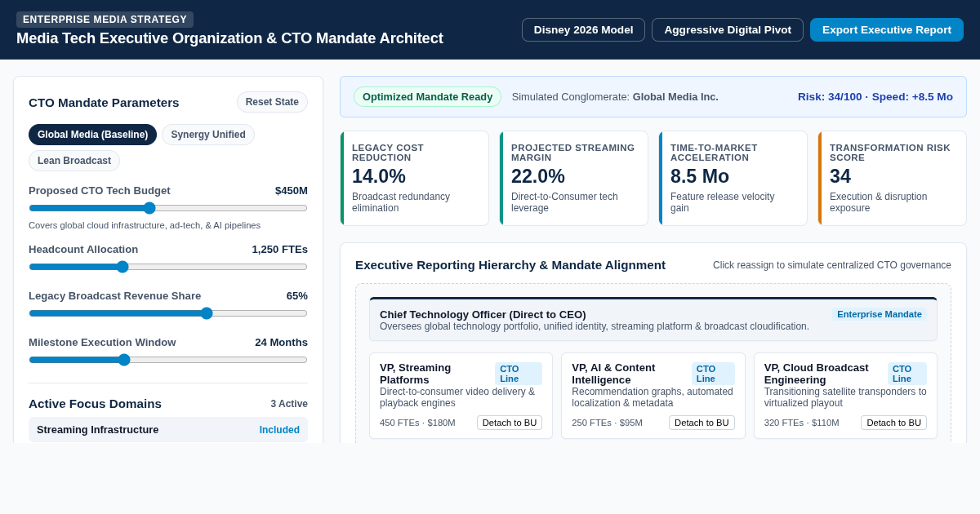Click the 1,250 FTEs value
This screenshot has width=980, height=514.
click(x=279, y=249)
